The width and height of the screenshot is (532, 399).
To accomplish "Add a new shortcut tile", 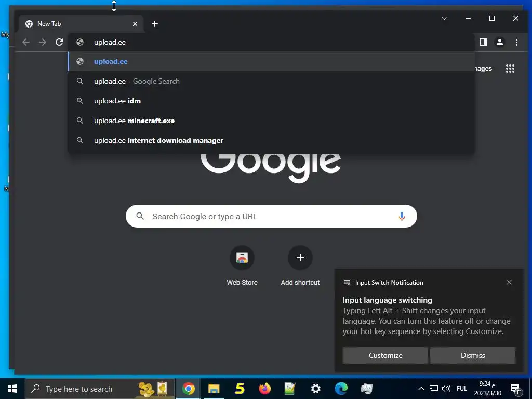I will (x=300, y=267).
